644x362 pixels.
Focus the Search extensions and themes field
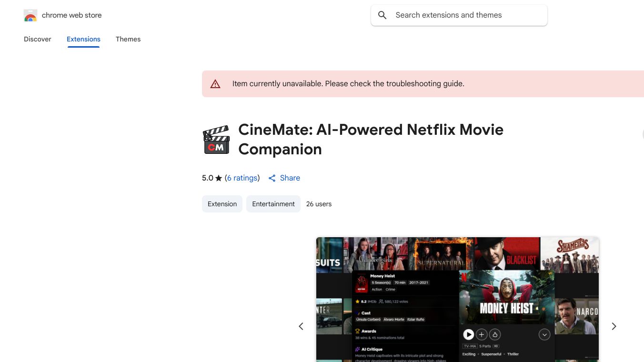click(459, 15)
